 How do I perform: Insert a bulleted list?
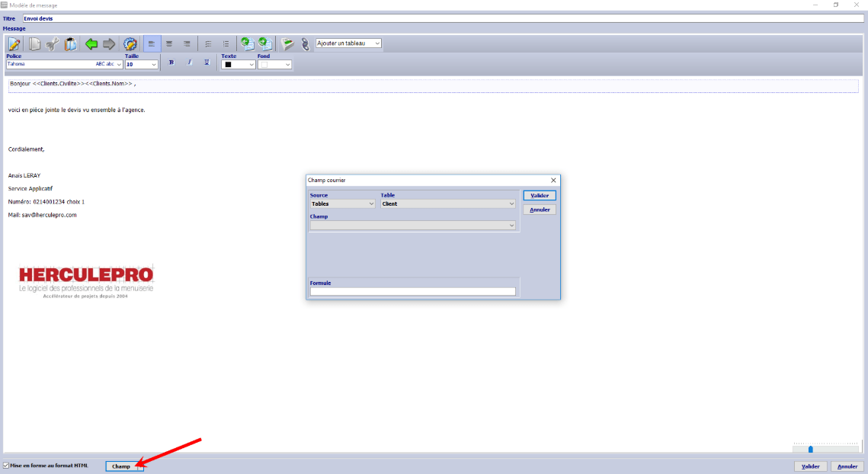pyautogui.click(x=208, y=43)
